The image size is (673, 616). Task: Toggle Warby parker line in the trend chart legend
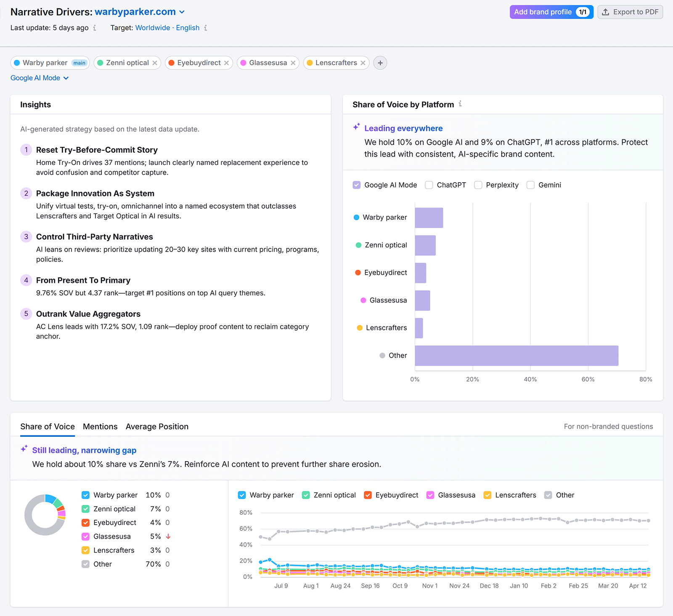point(242,495)
